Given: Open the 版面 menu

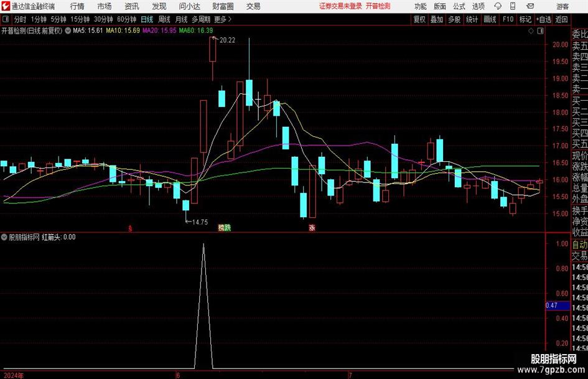Looking at the screenshot, I should [440, 6].
